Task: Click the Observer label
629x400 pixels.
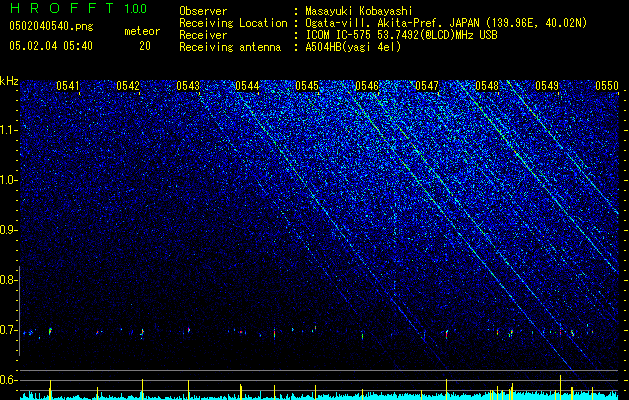Action: tap(203, 11)
